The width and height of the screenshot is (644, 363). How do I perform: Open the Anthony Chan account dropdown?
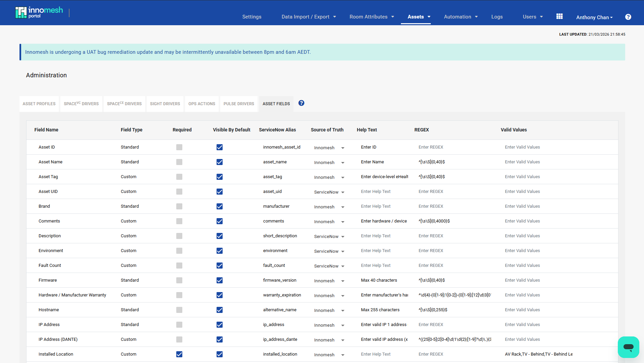(594, 17)
